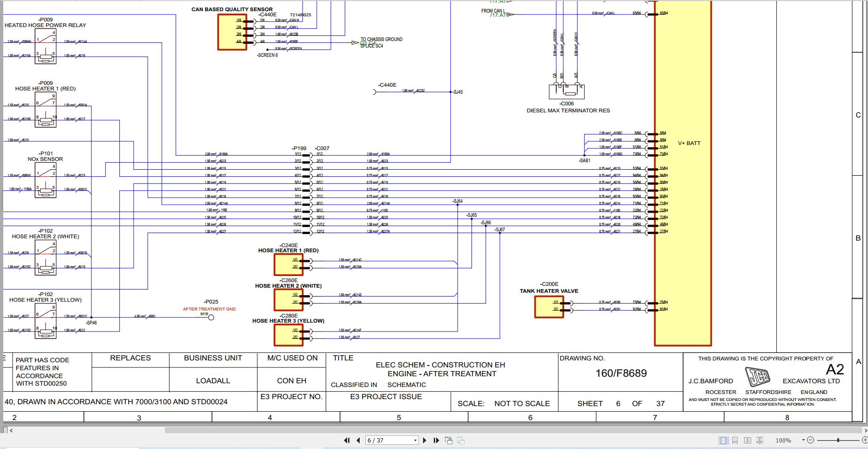Click the HOSE HEATER 3 (YELLOW) connector C280E block

pyautogui.click(x=288, y=335)
